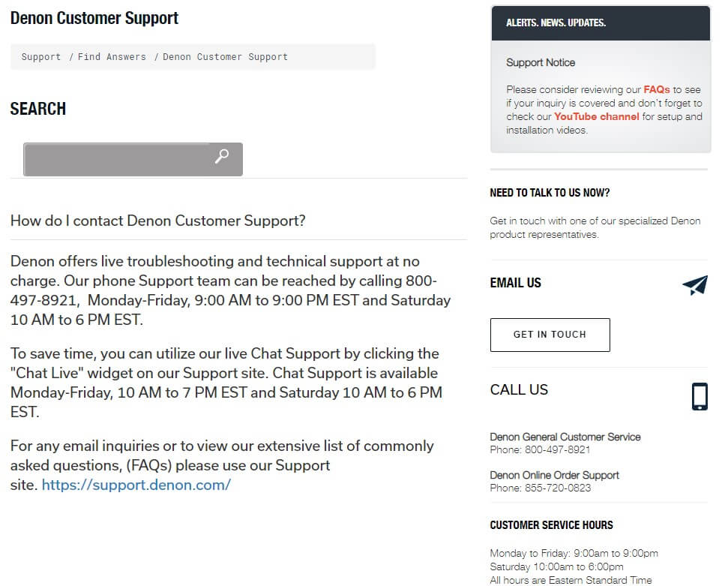Viewport: 728px width, 586px height.
Task: Click the NEED TO TALK TO US NOW heading
Action: (550, 193)
